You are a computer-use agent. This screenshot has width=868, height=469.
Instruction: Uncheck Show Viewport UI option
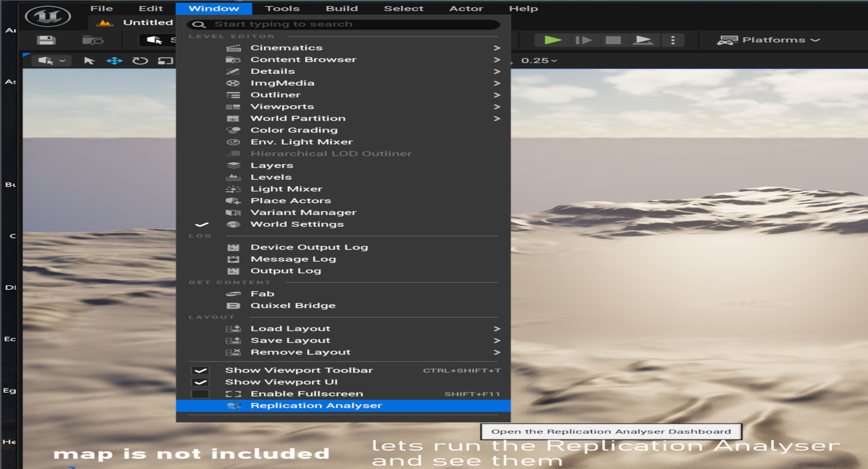[x=200, y=382]
